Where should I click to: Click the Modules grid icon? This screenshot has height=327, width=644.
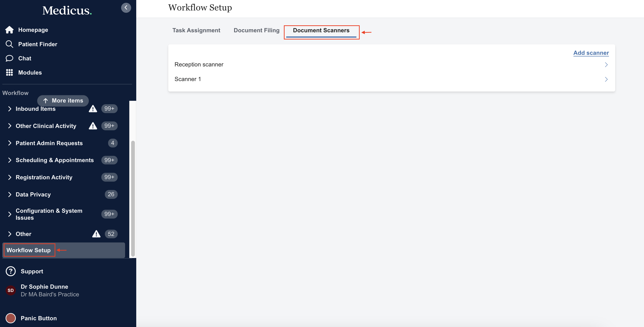9,72
